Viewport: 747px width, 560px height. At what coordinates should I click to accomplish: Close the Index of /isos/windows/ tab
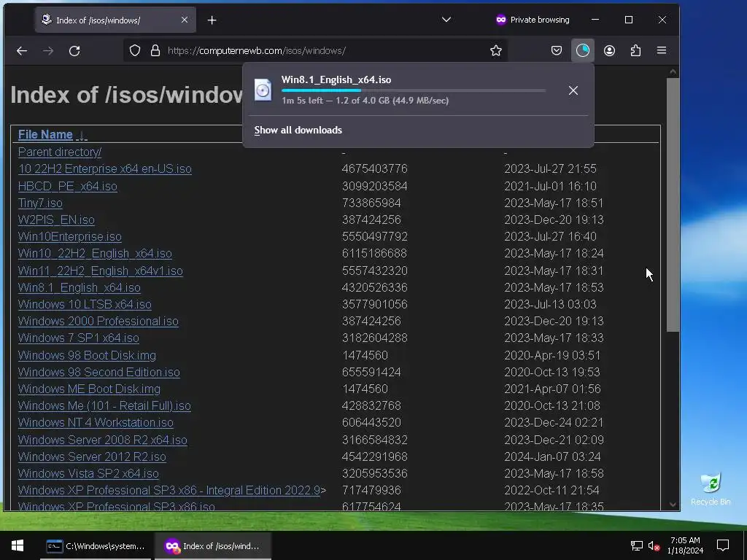(x=185, y=20)
